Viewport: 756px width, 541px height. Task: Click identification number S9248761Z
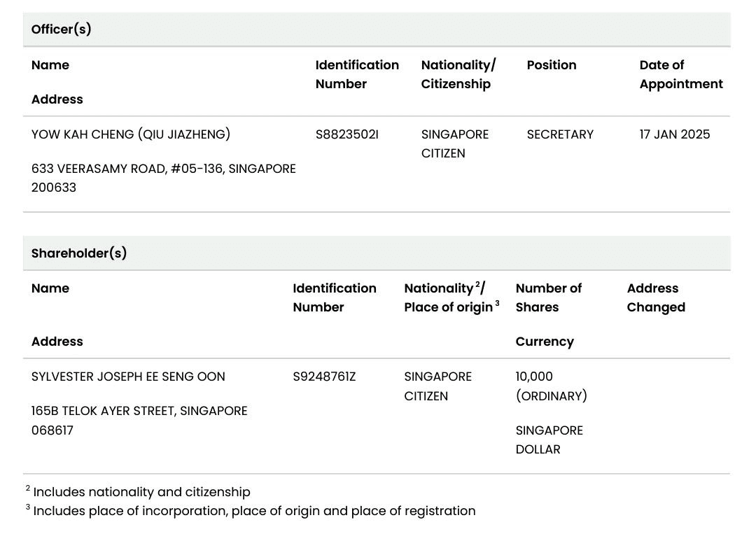324,377
